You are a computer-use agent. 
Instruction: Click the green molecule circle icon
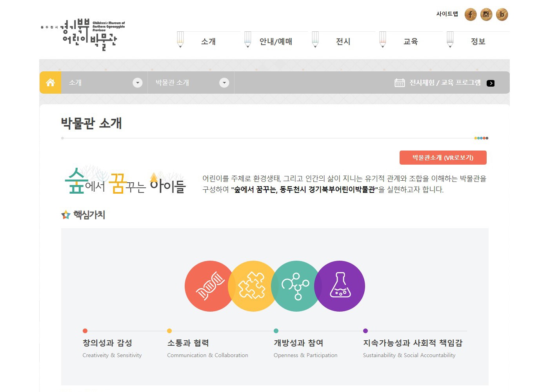coord(296,286)
